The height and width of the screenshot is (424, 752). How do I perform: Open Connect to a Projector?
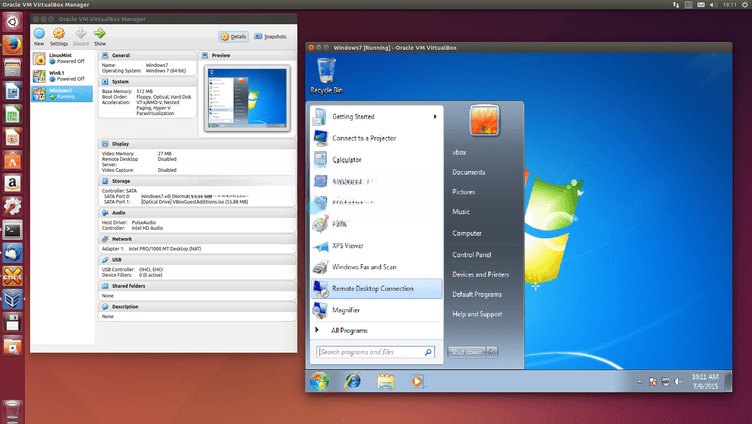click(376, 138)
